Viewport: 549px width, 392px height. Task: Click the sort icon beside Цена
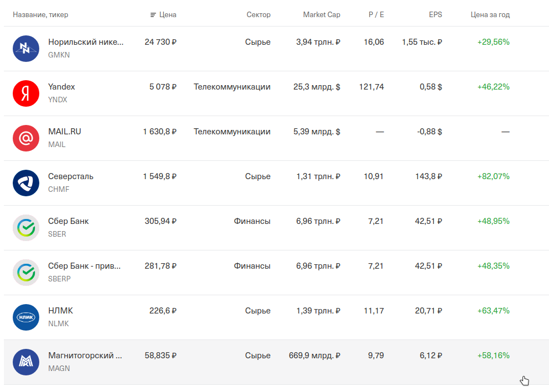tap(153, 15)
